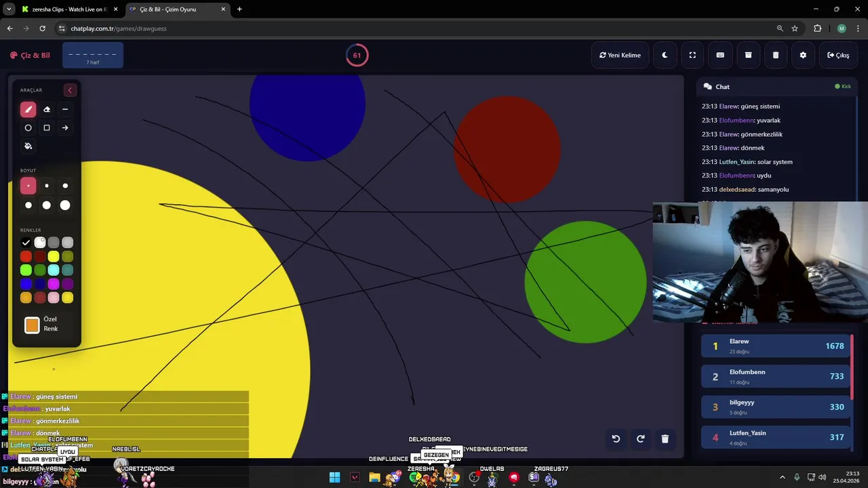Click chat message "gönmerkezlilik"
Screen dimensions: 868x488
[762, 134]
